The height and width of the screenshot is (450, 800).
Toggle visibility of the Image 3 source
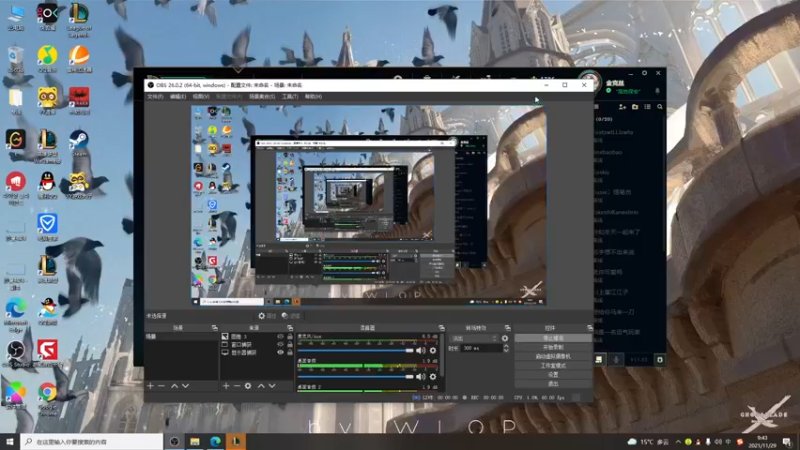(x=280, y=337)
